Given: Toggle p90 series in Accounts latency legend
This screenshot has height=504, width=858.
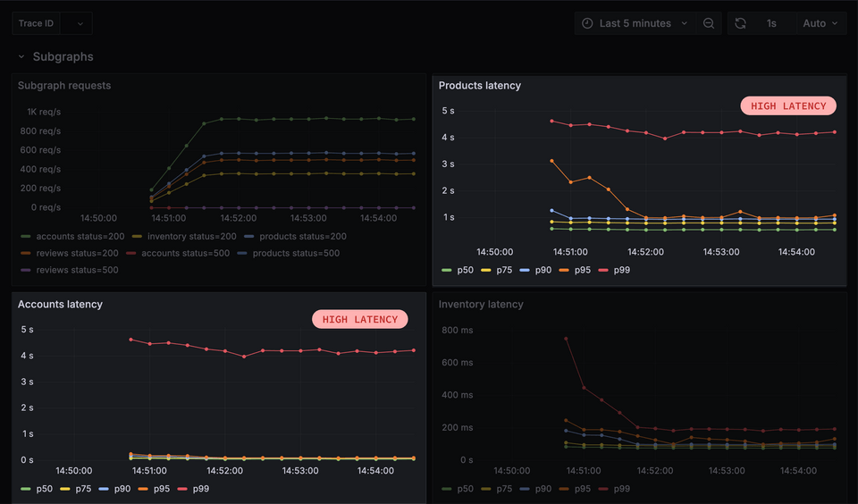Looking at the screenshot, I should (122, 489).
